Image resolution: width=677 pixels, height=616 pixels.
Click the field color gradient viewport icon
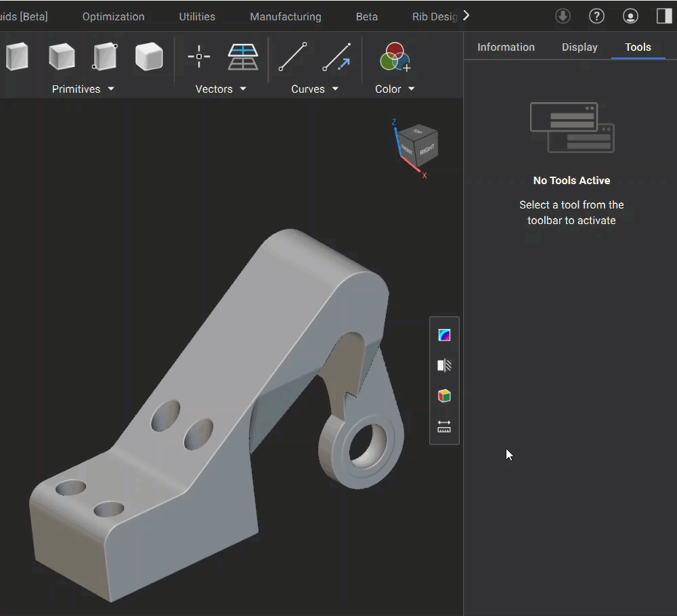pyautogui.click(x=444, y=335)
